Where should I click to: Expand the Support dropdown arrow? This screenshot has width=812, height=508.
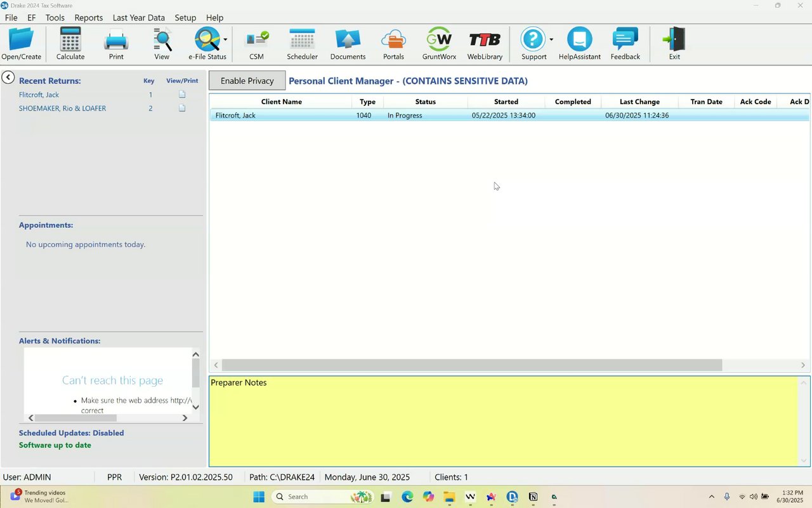551,40
